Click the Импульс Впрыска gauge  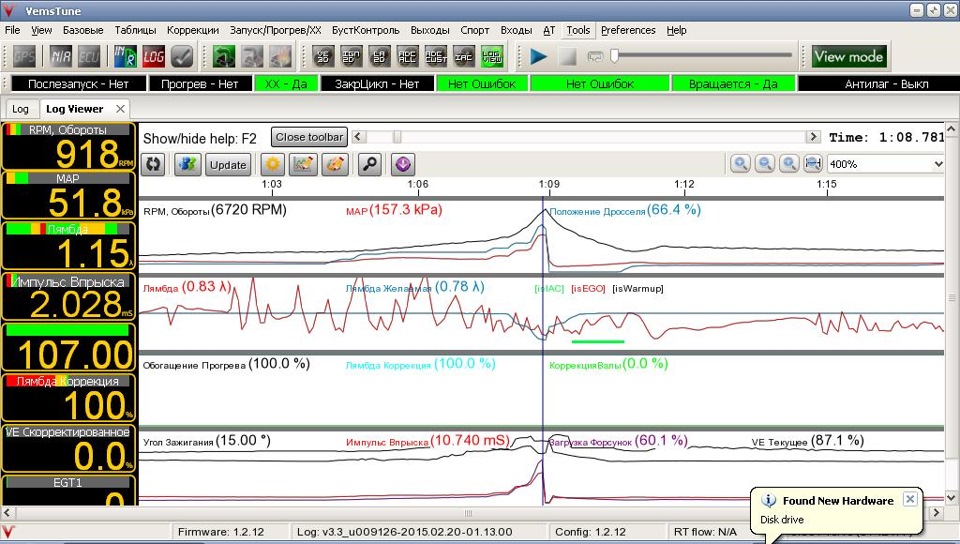(68, 296)
